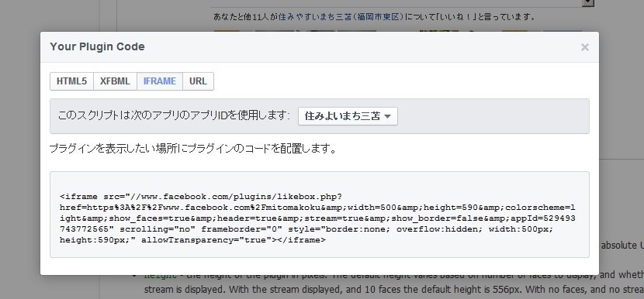Viewport: 644px width, 299px height.
Task: Open the 住みやすいまち三苫(福岡市東区) page link
Action: click(341, 17)
